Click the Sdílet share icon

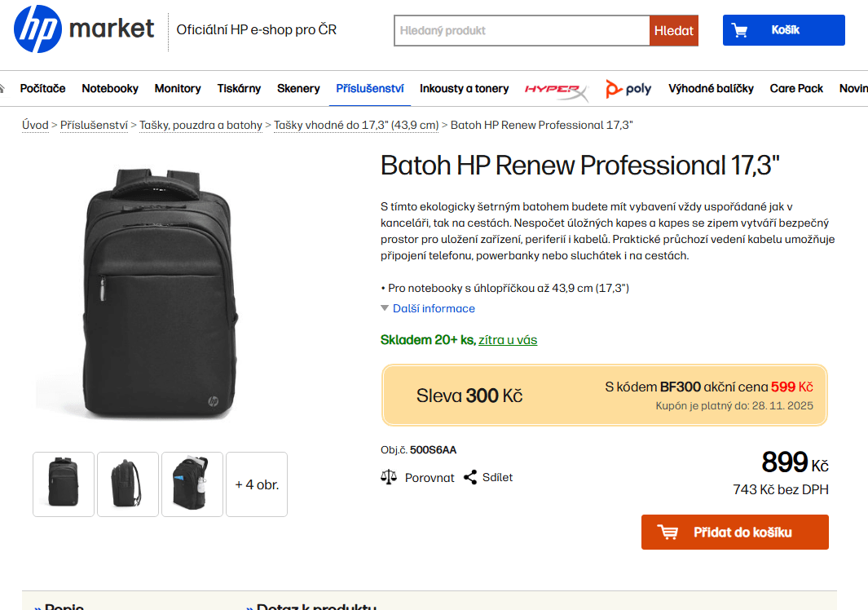click(469, 477)
